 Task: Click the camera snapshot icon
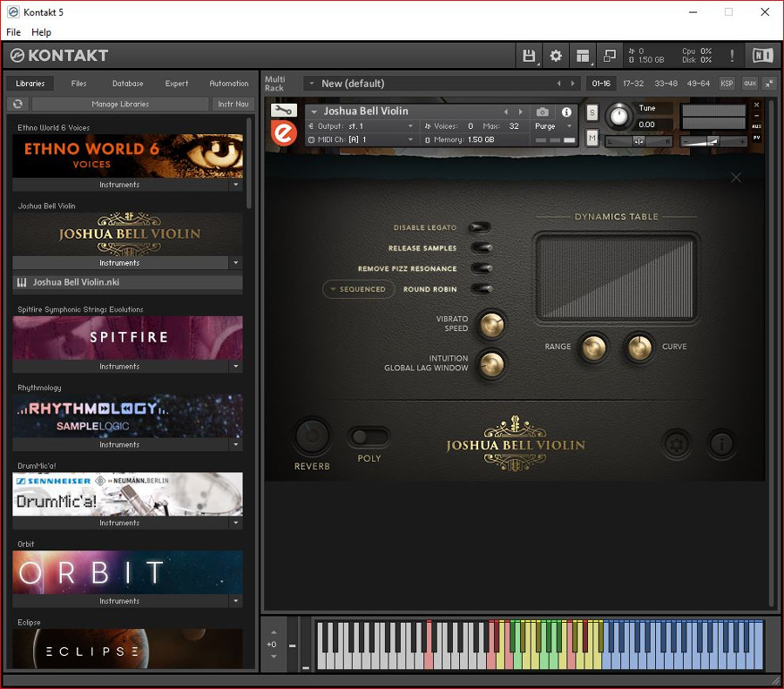pyautogui.click(x=543, y=112)
